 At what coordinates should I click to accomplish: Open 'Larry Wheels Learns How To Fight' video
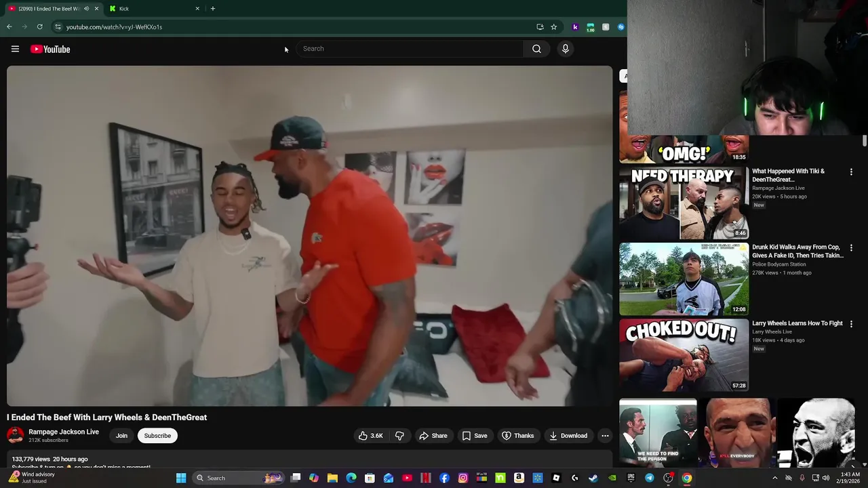797,323
